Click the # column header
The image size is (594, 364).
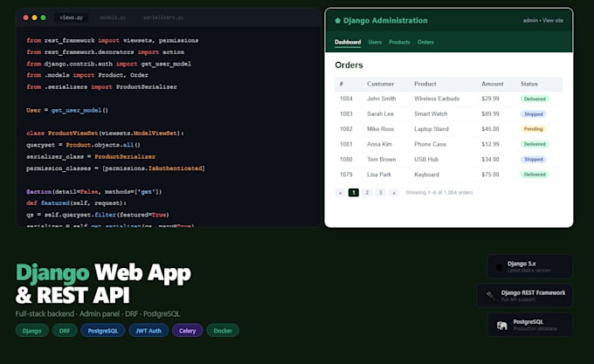(x=342, y=84)
